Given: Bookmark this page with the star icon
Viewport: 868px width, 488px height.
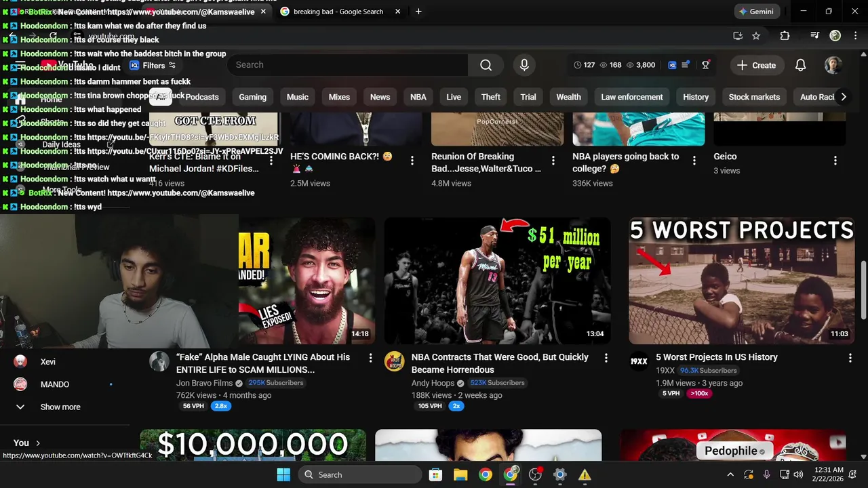Looking at the screenshot, I should [x=756, y=36].
